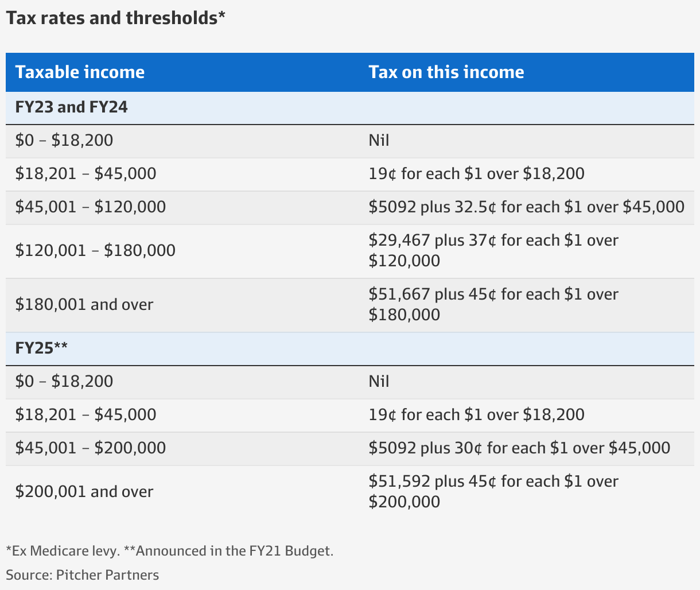
Task: Click the 'FY23 and FY24' section row
Action: tap(350, 107)
